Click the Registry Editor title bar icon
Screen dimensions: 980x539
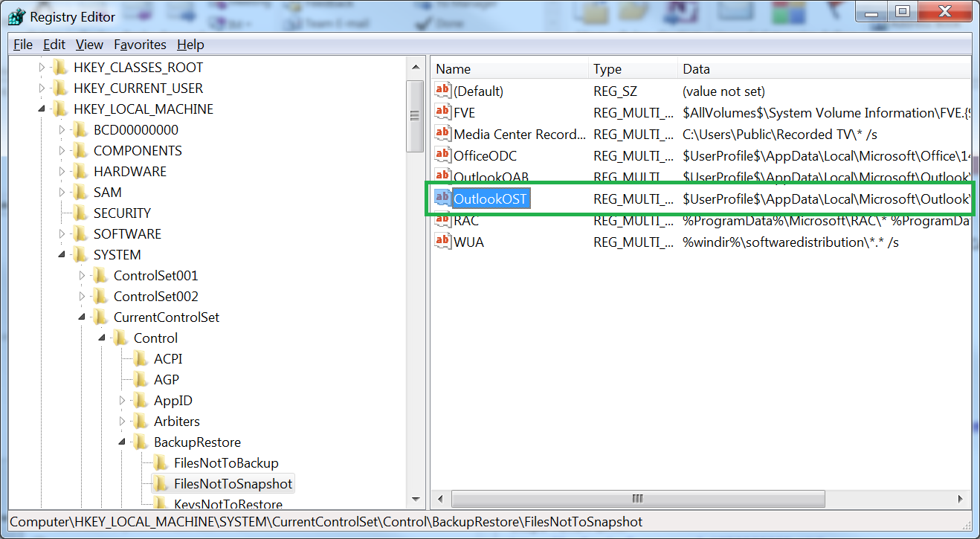(x=16, y=15)
